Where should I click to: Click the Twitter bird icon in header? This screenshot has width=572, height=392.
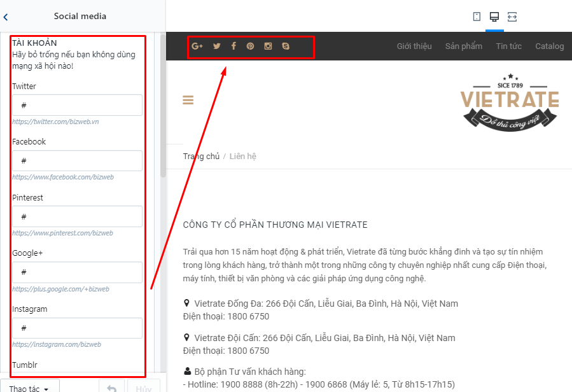[x=217, y=46]
